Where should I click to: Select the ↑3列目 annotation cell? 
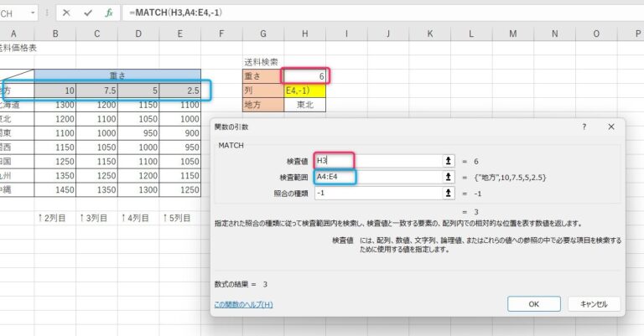click(97, 218)
